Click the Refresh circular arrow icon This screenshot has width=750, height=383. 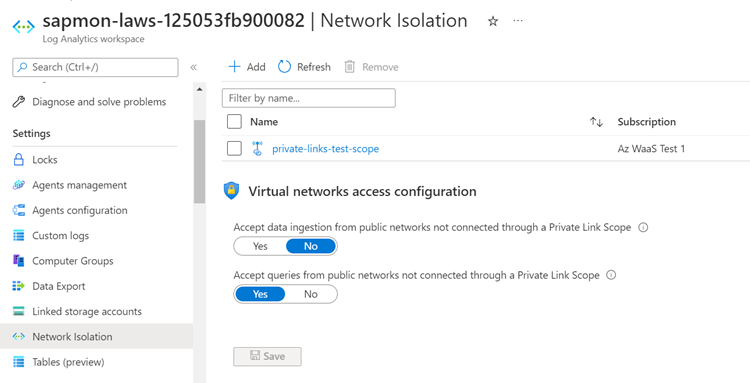pyautogui.click(x=285, y=67)
